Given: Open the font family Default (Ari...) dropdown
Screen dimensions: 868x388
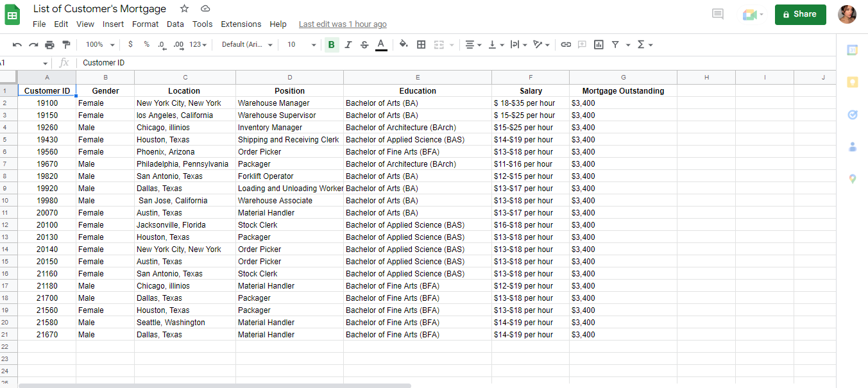Looking at the screenshot, I should [x=247, y=44].
